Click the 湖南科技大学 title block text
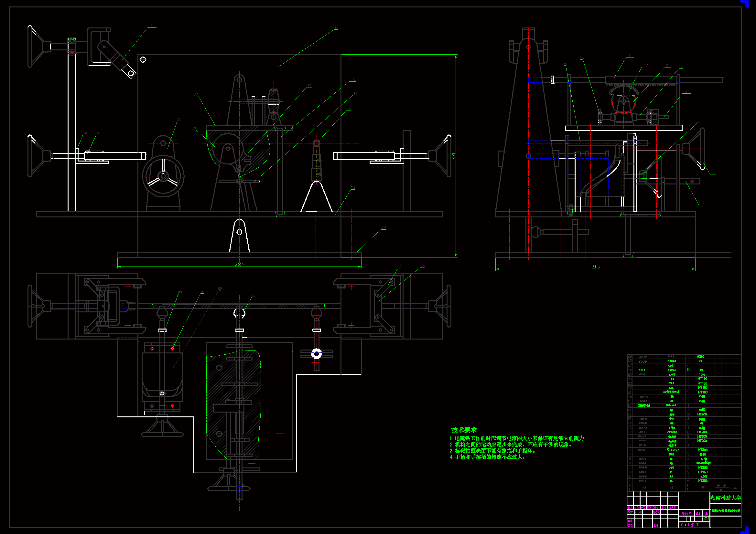This screenshot has height=534, width=756. 726,498
